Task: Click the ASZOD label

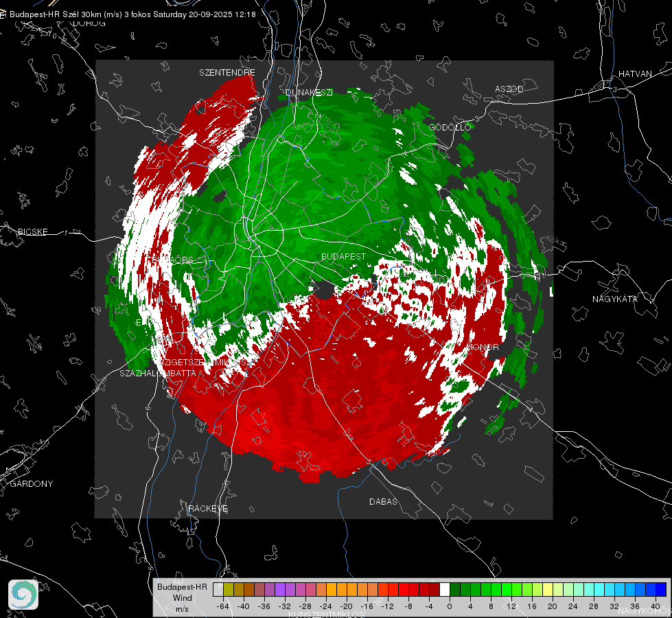Action: (x=509, y=89)
